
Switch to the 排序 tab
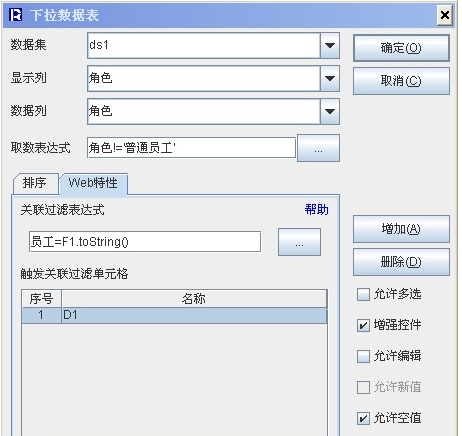[x=35, y=183]
